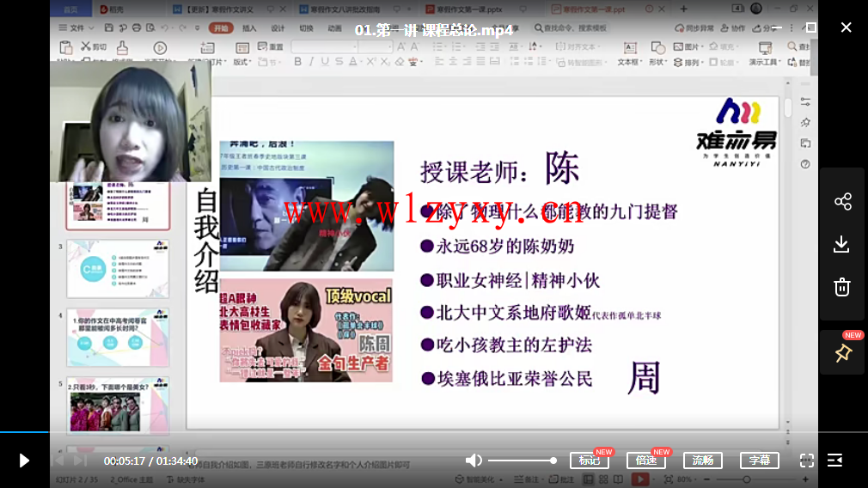Open the 稻壳 tab

pyautogui.click(x=112, y=9)
